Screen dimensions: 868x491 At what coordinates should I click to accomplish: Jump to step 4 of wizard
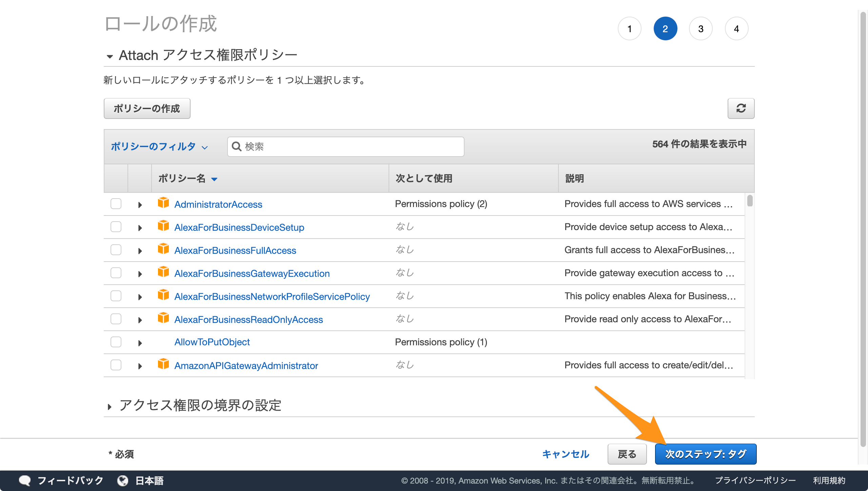(x=736, y=29)
